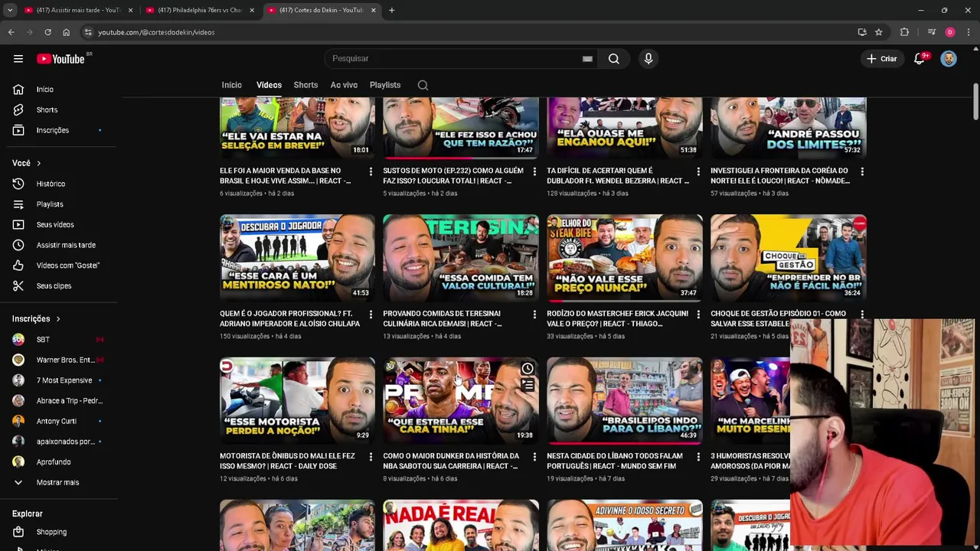This screenshot has width=980, height=551.
Task: Go back in browser history
Action: tap(11, 32)
